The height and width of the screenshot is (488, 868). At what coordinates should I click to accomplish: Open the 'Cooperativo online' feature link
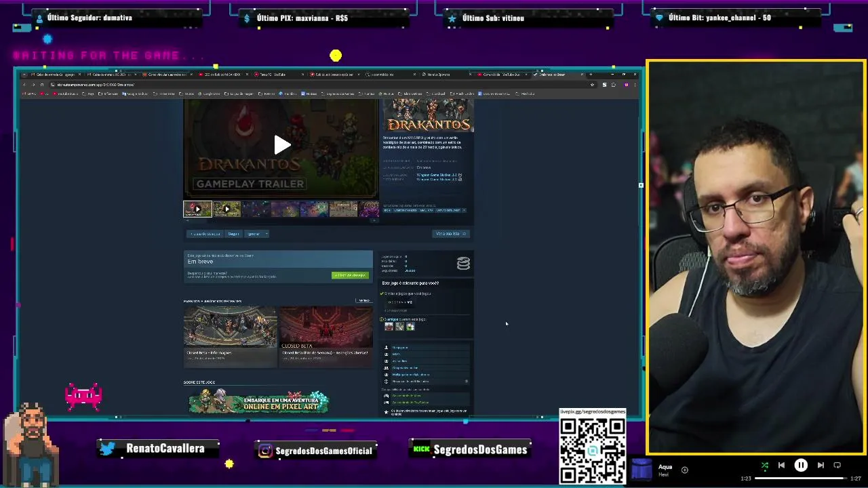405,368
